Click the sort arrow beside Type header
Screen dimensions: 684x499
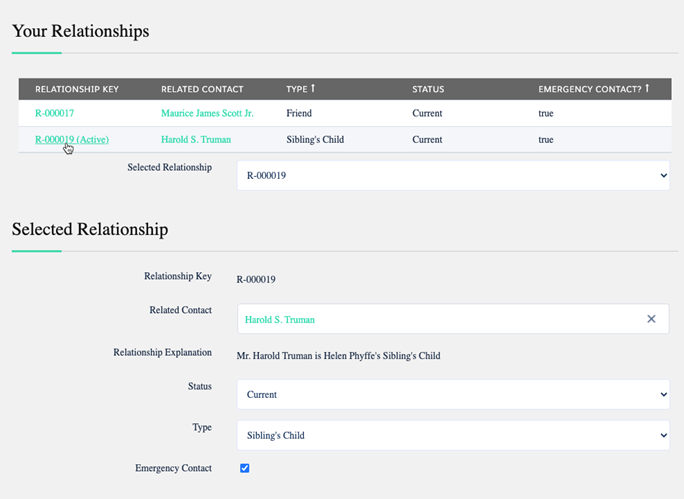pos(314,89)
